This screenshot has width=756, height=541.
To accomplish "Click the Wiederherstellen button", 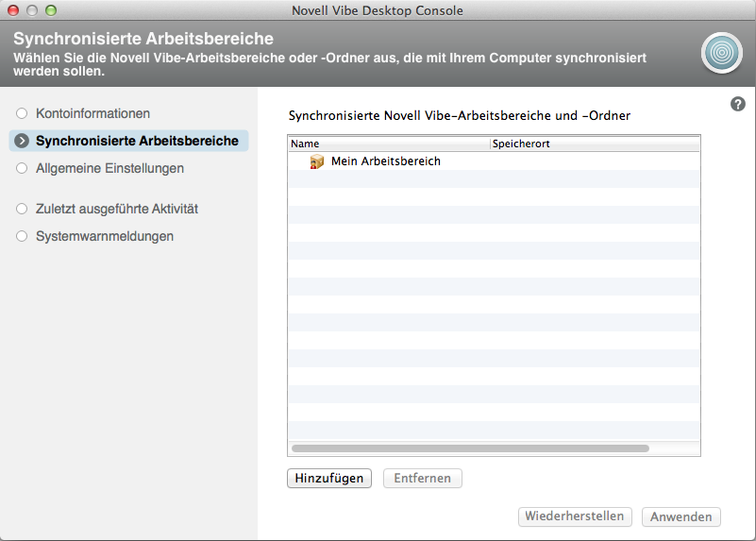I will [575, 516].
